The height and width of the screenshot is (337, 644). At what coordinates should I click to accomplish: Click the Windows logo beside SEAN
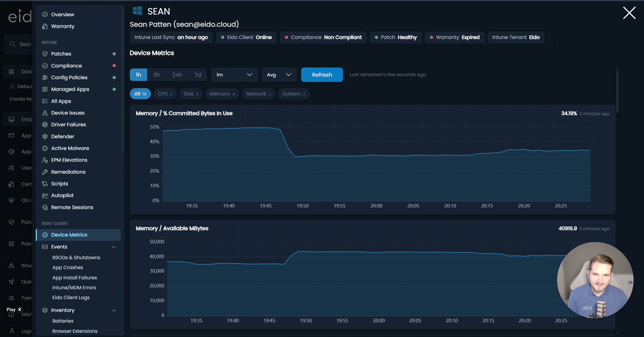click(137, 11)
